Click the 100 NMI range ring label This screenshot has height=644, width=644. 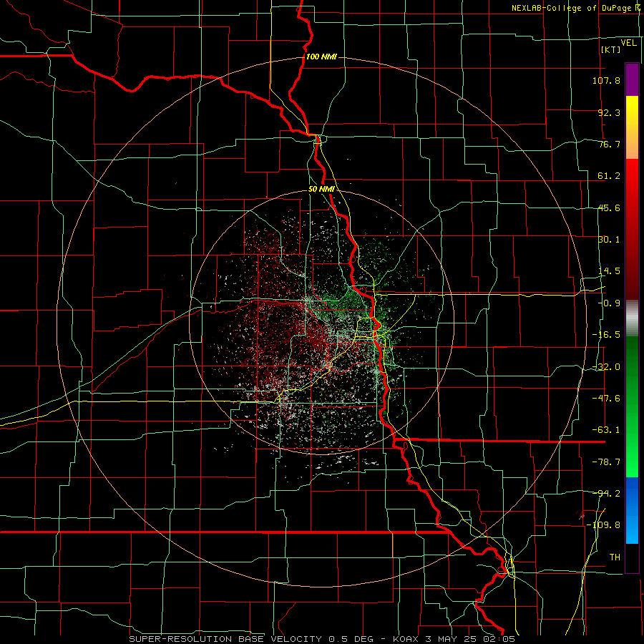321,57
